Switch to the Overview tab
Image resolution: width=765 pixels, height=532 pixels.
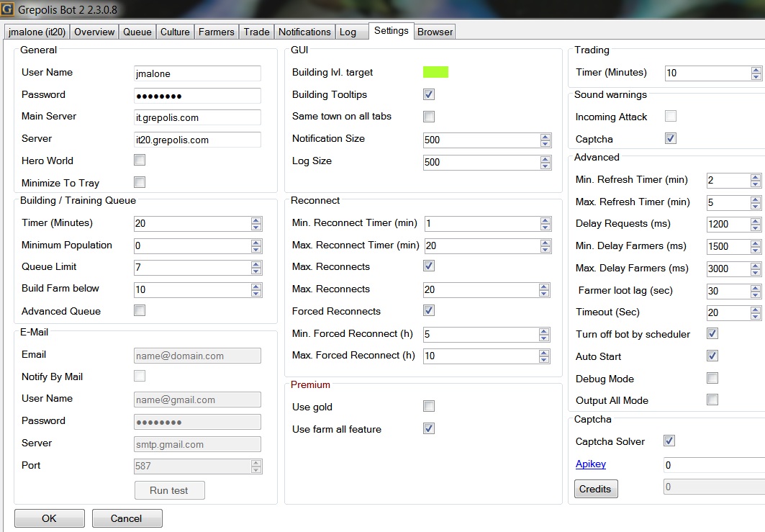[94, 32]
